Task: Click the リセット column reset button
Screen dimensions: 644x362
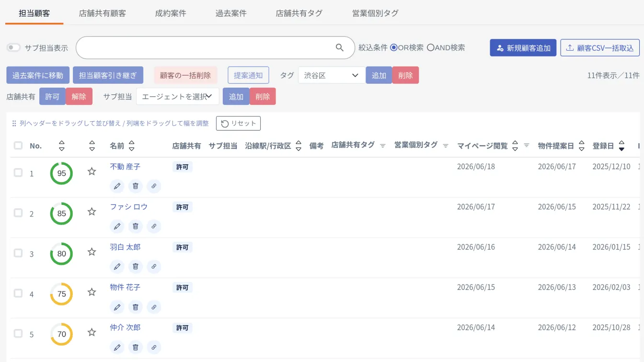Action: (238, 123)
